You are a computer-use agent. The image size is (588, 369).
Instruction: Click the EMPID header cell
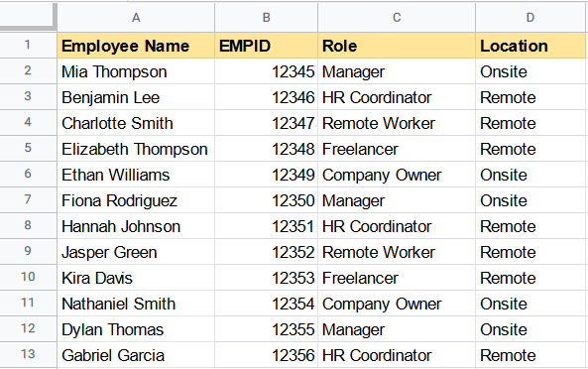pyautogui.click(x=267, y=46)
